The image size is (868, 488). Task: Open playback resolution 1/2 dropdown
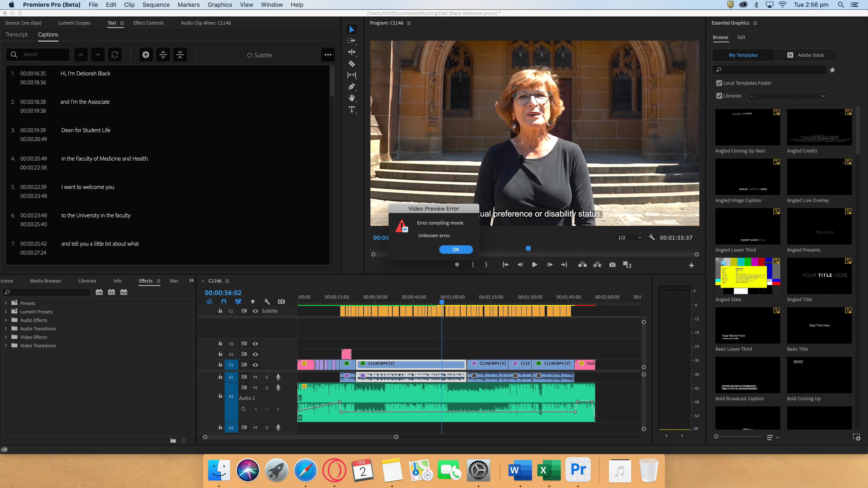tap(629, 237)
